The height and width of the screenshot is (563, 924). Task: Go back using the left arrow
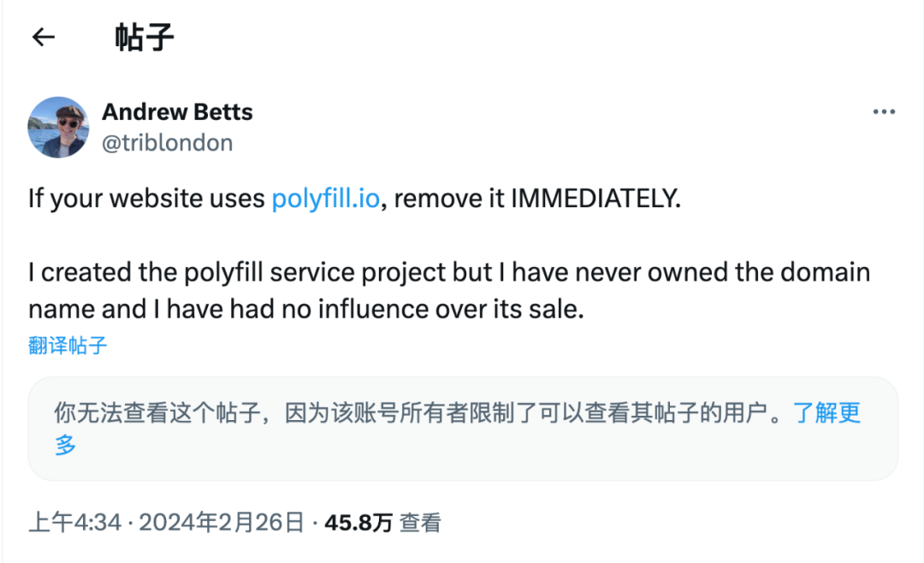click(43, 37)
